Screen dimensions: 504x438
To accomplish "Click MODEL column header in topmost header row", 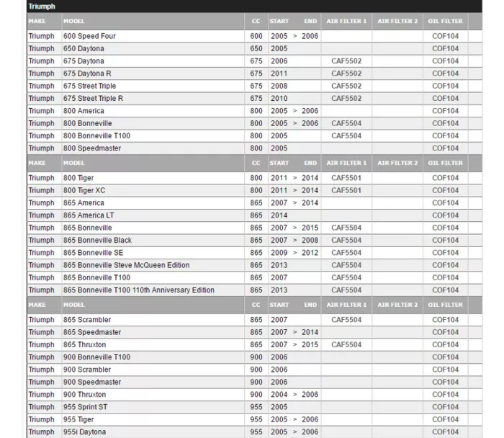I will click(x=74, y=22).
